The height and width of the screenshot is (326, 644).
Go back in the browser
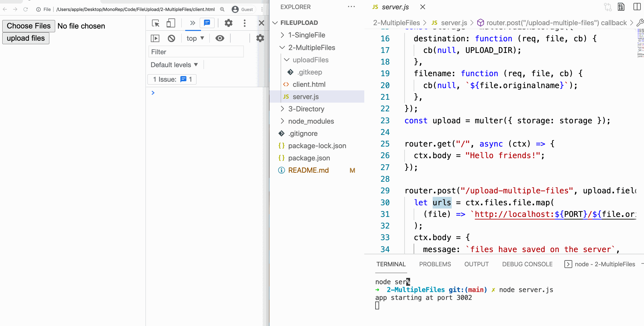[x=5, y=9]
